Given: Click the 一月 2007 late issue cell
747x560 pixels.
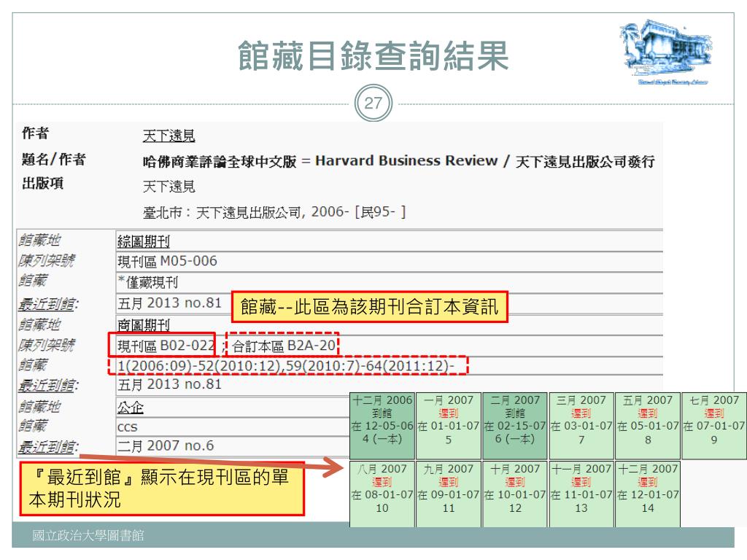Looking at the screenshot, I should (449, 426).
